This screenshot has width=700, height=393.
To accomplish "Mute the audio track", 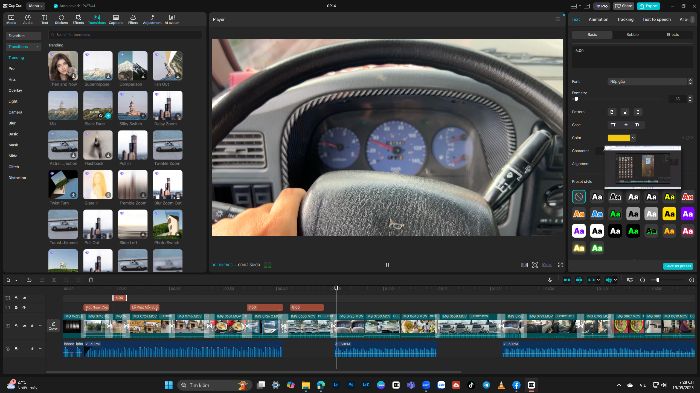I will (x=32, y=348).
